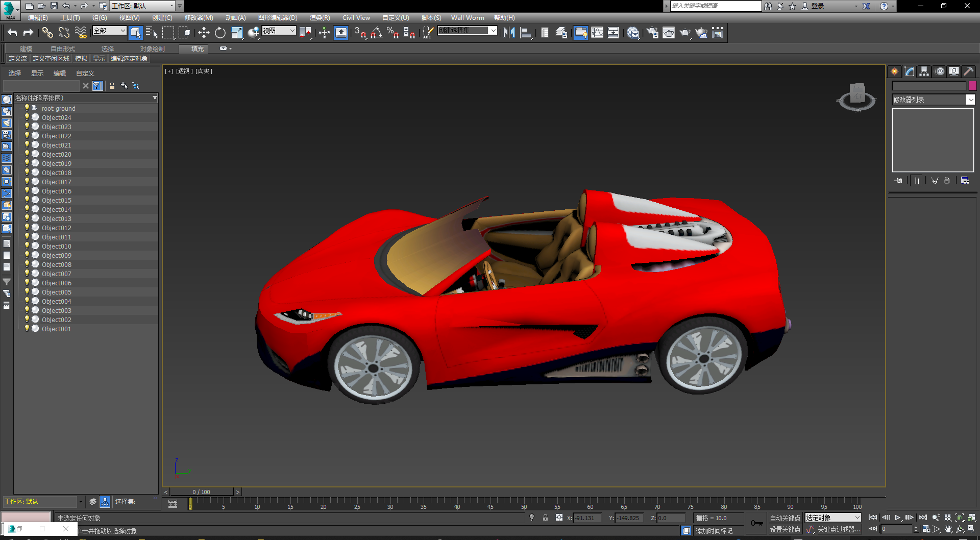
Task: Toggle visibility bulb of Object024
Action: 27,117
